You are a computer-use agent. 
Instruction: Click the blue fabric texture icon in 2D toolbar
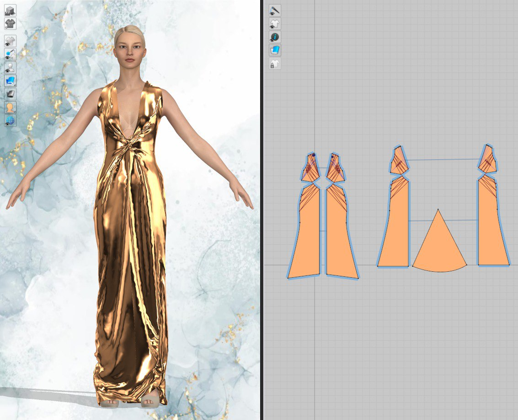pyautogui.click(x=275, y=50)
